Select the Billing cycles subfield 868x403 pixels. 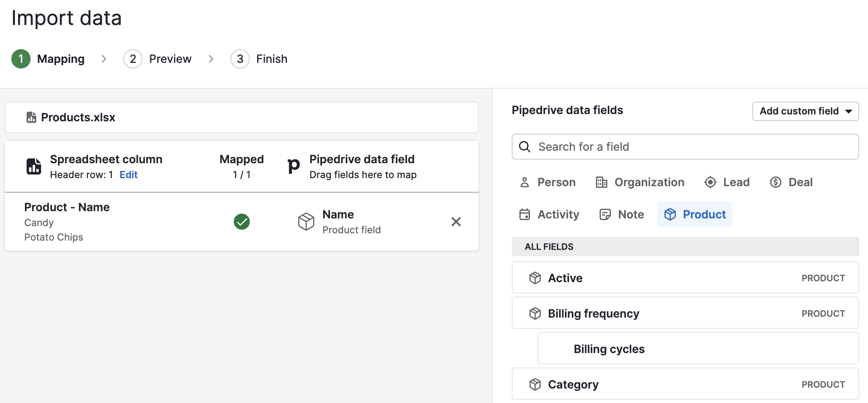pos(698,349)
